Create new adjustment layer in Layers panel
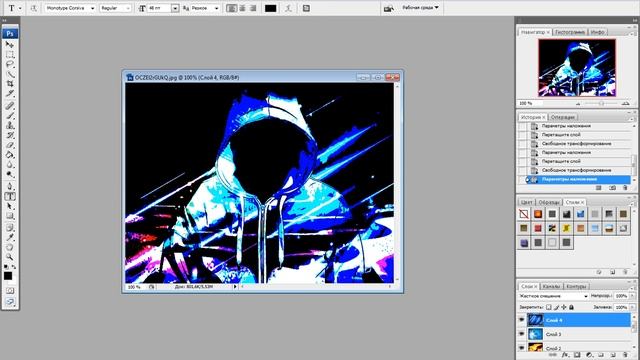 point(589,355)
